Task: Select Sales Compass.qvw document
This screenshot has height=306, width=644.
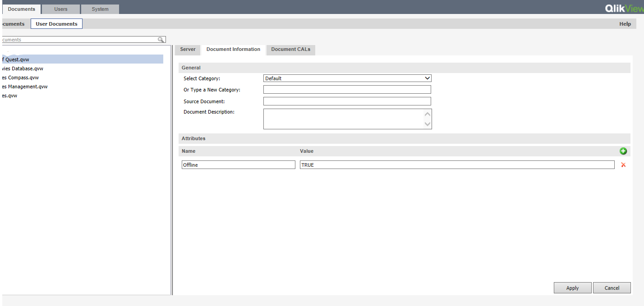Action: (x=20, y=78)
